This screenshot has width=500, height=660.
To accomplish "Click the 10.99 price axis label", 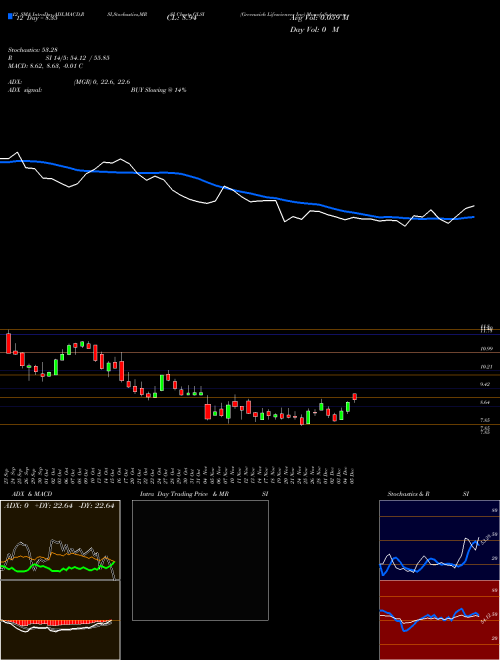I will tap(487, 349).
